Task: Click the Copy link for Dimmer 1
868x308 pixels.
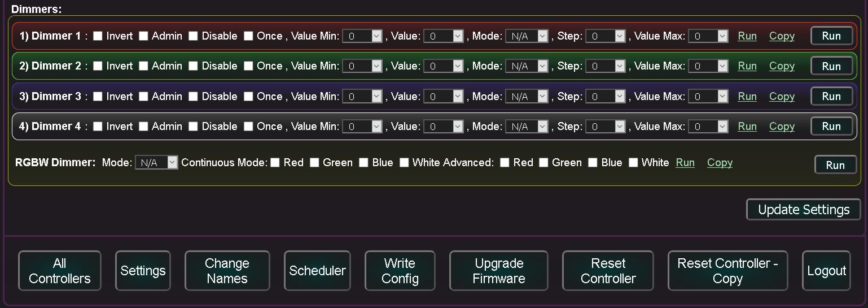Action: click(782, 36)
